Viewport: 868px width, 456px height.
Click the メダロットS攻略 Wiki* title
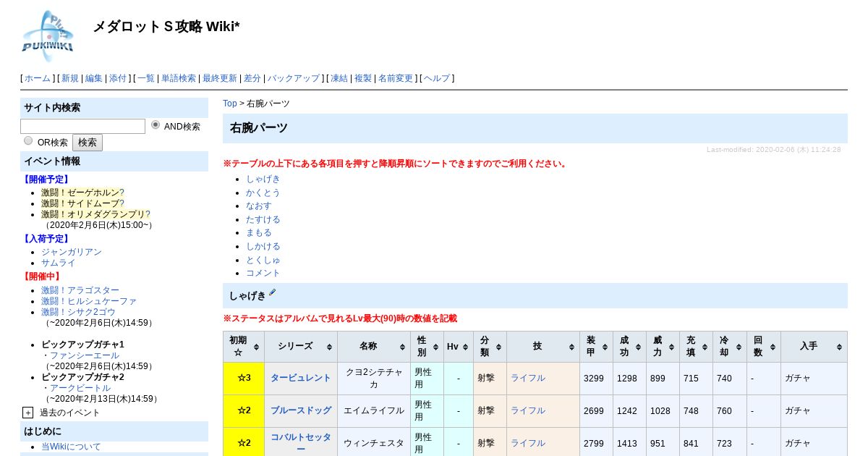click(x=166, y=27)
